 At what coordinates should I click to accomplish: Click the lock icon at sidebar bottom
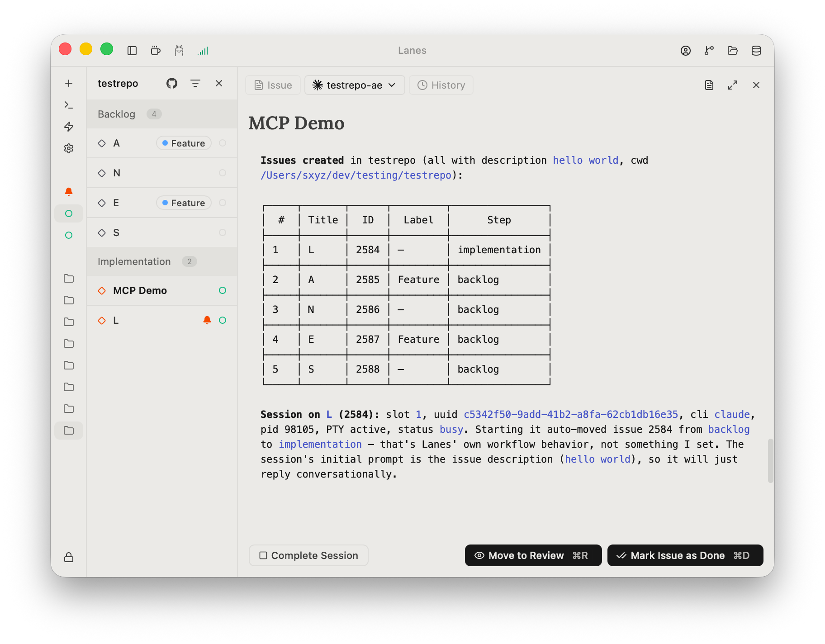pos(69,557)
